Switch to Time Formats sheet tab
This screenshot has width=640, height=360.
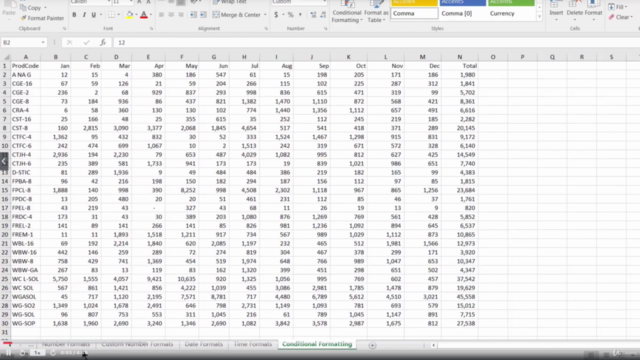253,344
